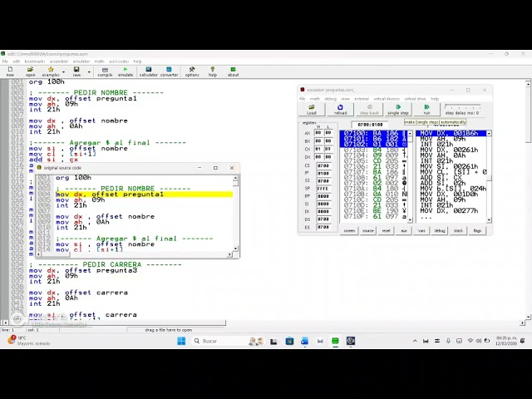Open the debug menu in emulator window
Viewport: 532px width, 399px height.
point(330,99)
